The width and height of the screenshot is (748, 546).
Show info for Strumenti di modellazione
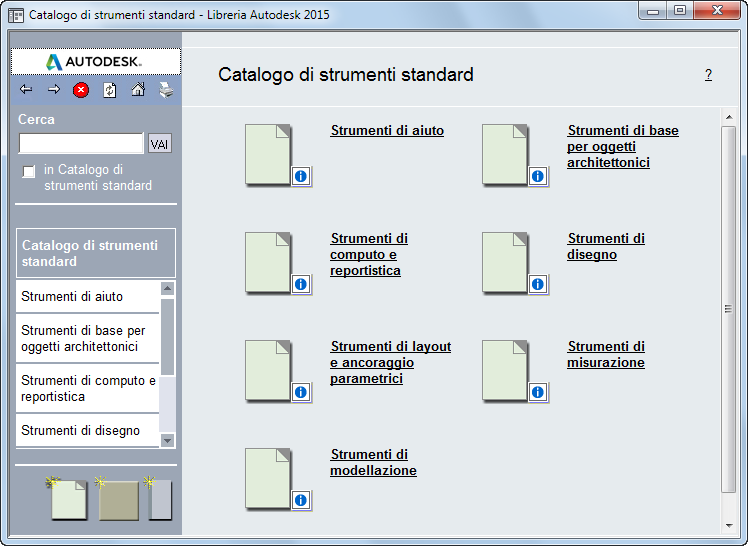pos(301,500)
